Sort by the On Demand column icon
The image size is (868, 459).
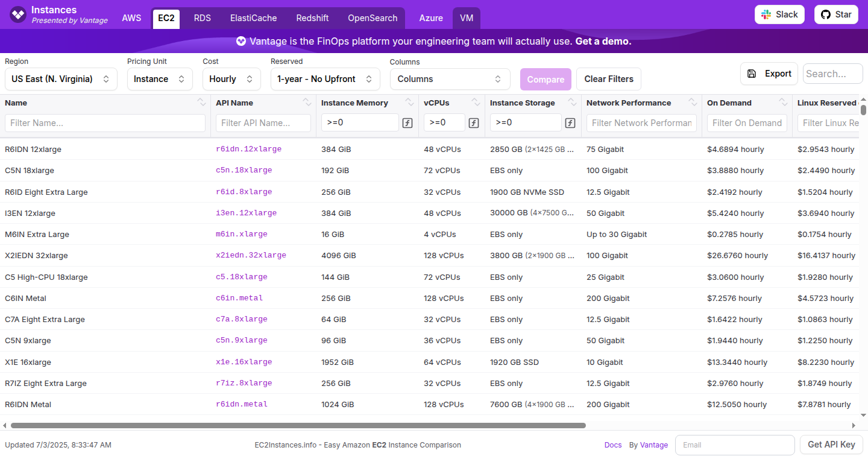point(784,103)
